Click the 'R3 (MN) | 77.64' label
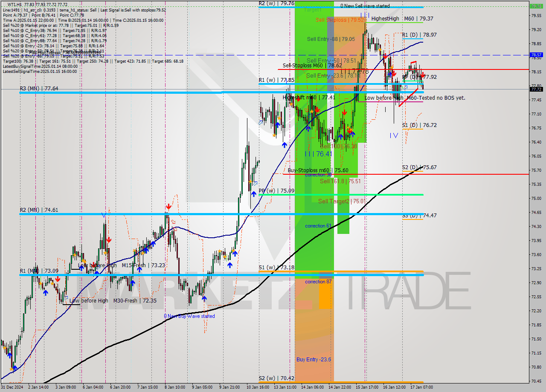Image resolution: width=546 pixels, height=392 pixels. (39, 89)
